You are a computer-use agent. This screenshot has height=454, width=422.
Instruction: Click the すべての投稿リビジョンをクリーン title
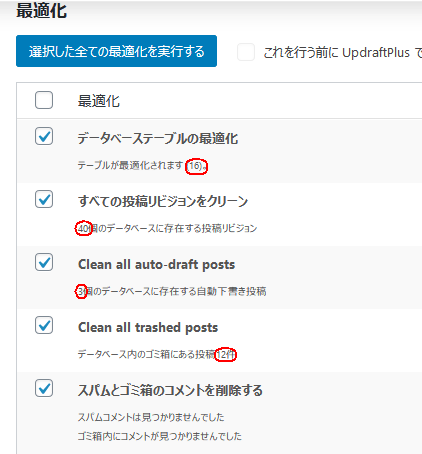[x=163, y=201]
